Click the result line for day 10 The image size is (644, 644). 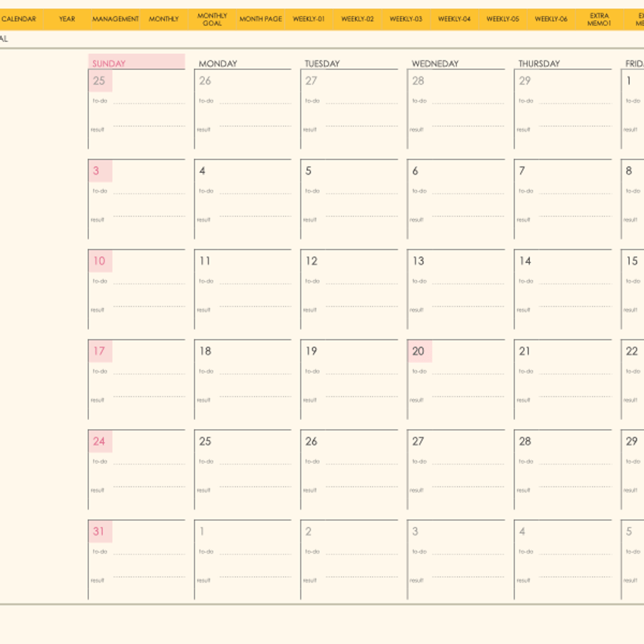149,307
